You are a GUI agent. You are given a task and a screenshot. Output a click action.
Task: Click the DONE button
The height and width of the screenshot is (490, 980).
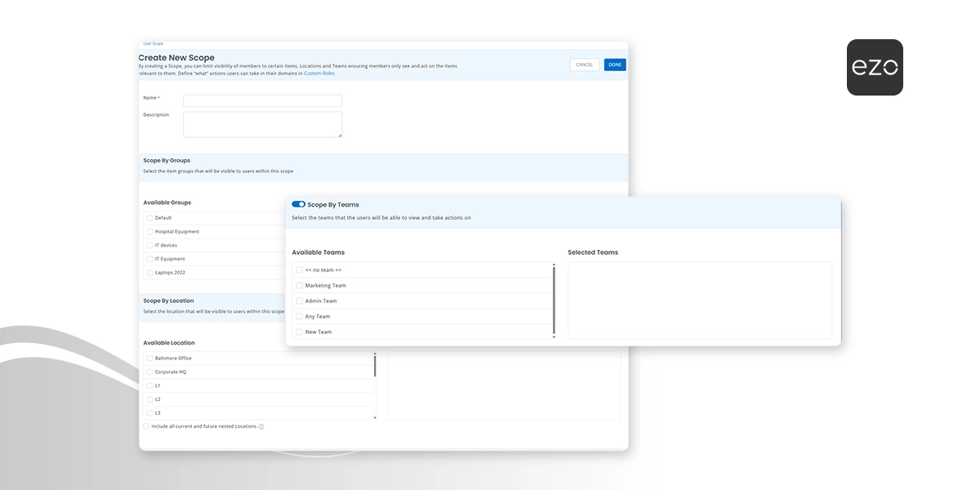coord(614,64)
